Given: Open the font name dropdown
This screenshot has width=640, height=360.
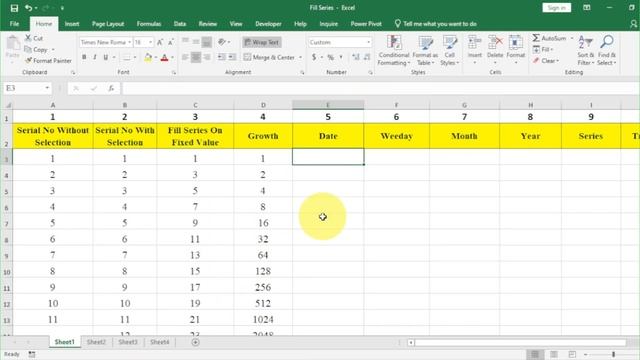Looking at the screenshot, I should tap(129, 42).
